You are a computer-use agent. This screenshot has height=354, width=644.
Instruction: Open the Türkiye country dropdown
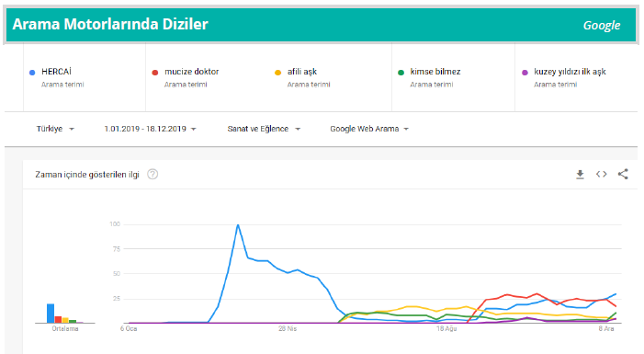(x=55, y=129)
